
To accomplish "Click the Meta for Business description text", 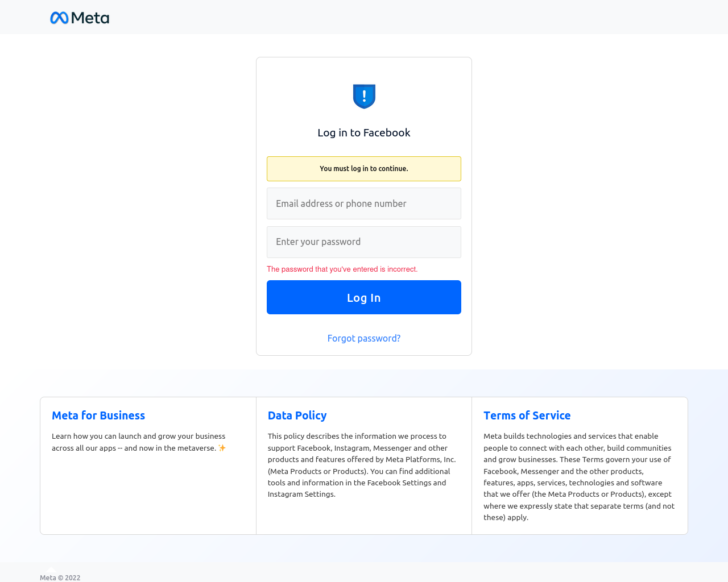I will tap(139, 442).
